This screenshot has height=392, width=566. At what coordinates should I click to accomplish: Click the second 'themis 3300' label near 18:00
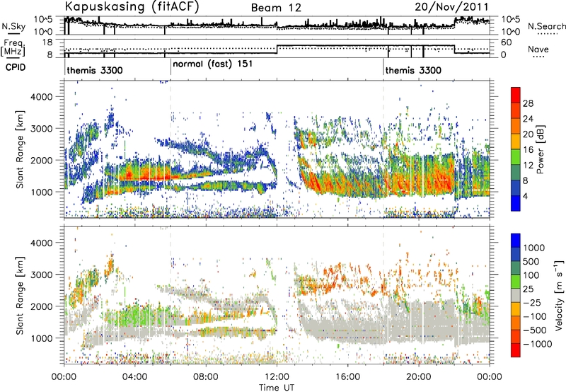point(413,70)
